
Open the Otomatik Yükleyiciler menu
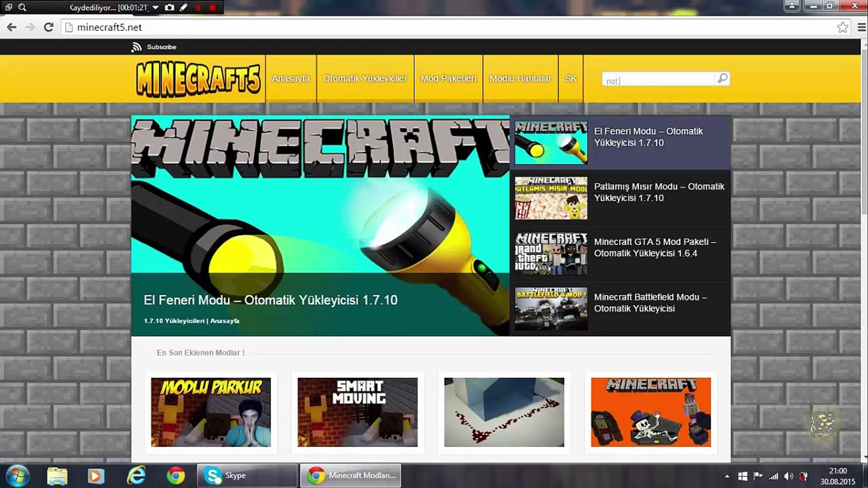click(365, 79)
